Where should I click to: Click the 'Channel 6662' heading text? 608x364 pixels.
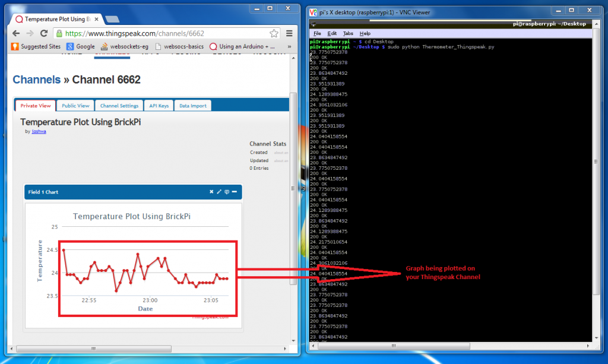point(106,80)
